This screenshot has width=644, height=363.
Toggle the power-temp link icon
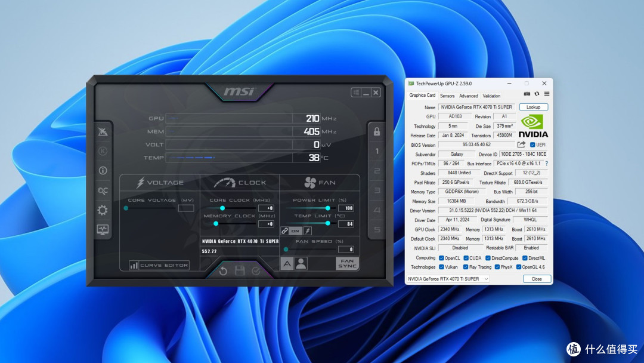pos(284,230)
